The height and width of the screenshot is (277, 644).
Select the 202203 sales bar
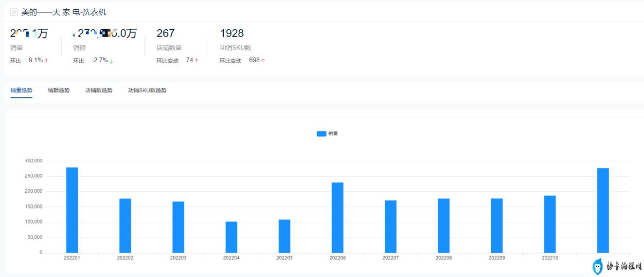pyautogui.click(x=178, y=227)
